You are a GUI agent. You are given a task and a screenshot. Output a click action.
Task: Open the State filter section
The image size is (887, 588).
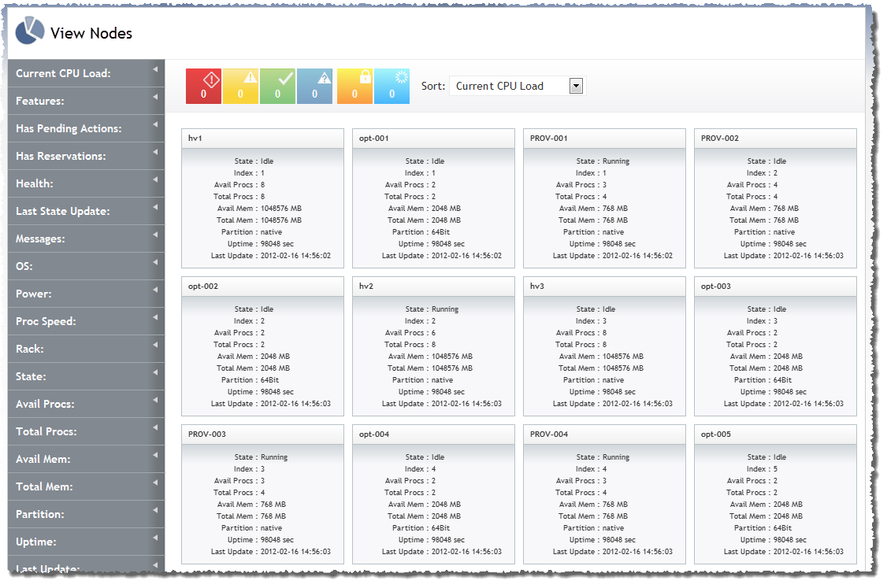pos(86,376)
